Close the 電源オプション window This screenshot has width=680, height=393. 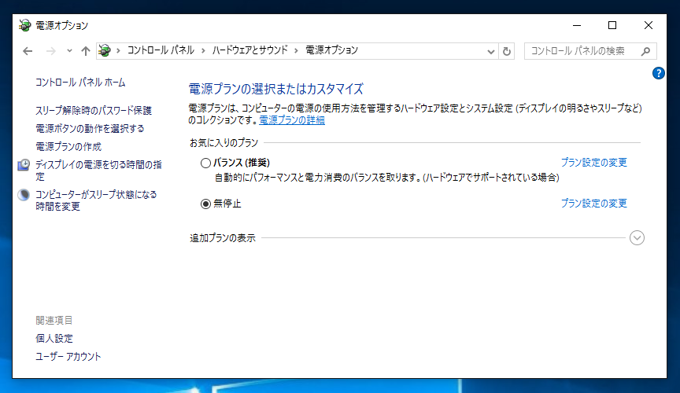click(x=648, y=26)
